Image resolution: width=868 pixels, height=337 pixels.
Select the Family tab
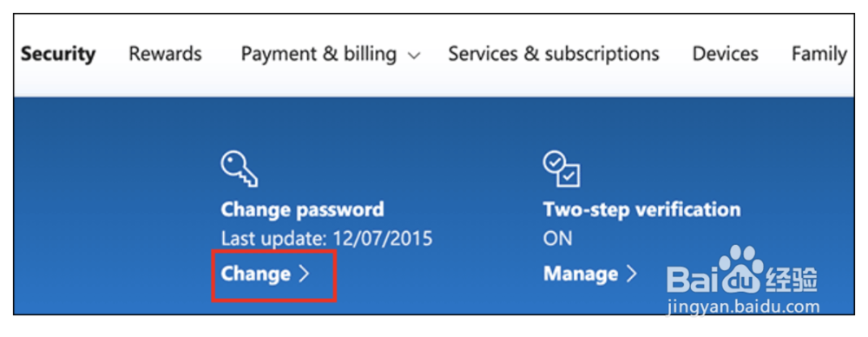click(x=819, y=54)
